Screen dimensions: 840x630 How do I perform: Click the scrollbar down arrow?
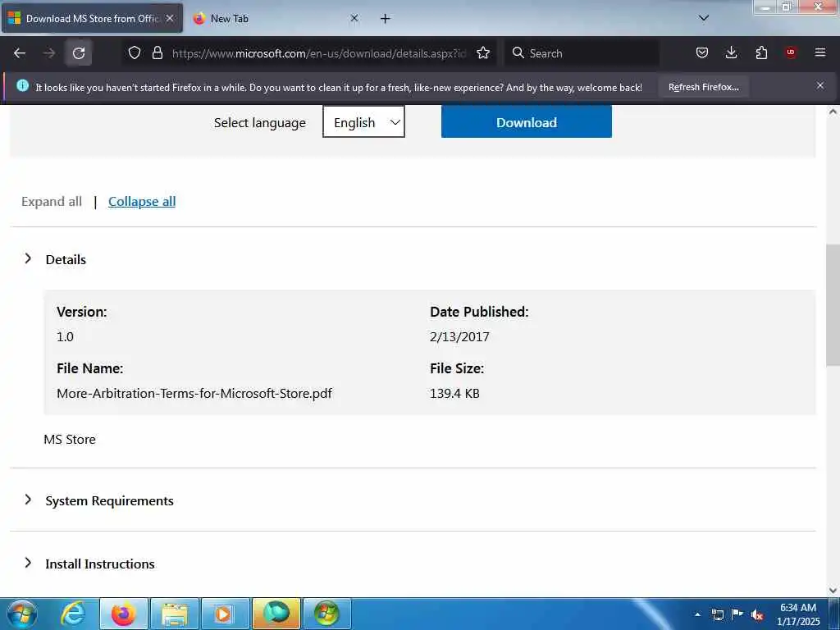click(x=833, y=590)
